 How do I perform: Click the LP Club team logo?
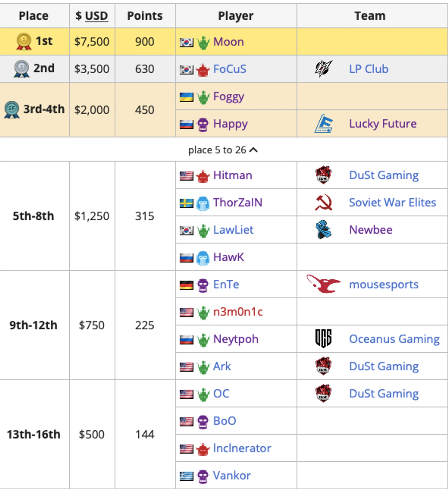[x=323, y=69]
